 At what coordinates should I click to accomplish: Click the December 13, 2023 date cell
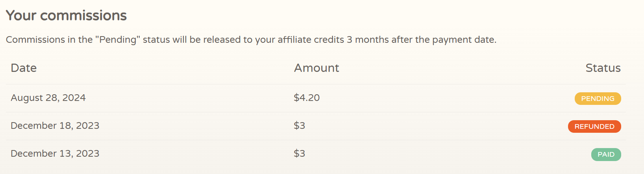55,154
